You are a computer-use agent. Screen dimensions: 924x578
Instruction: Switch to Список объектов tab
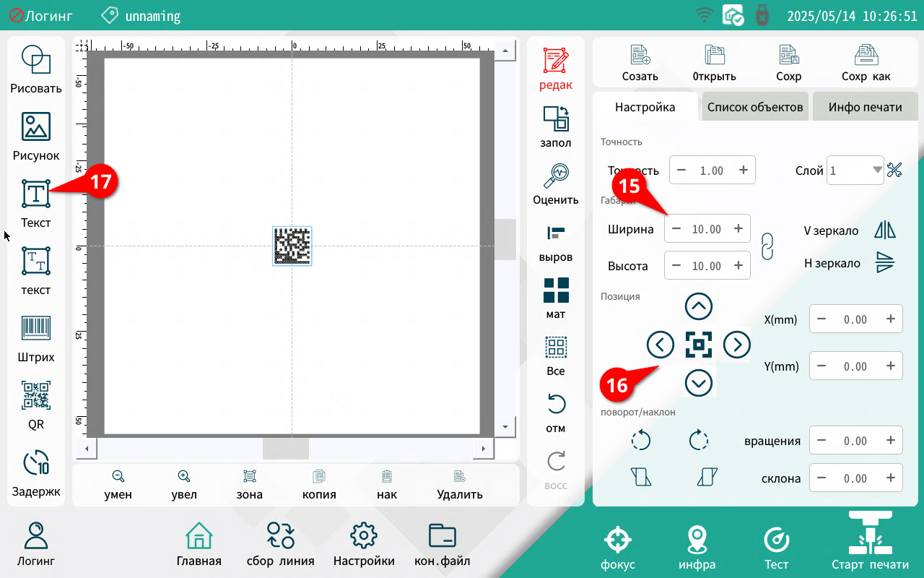pos(755,107)
